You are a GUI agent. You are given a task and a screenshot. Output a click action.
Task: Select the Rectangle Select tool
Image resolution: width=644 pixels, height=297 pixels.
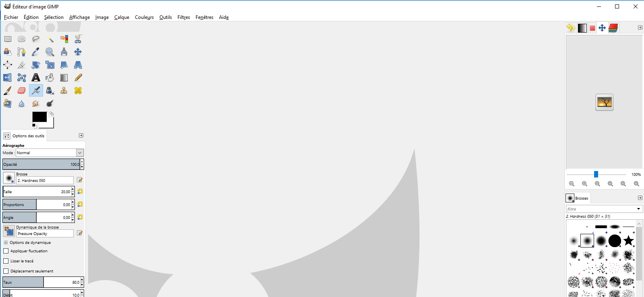[x=8, y=39]
